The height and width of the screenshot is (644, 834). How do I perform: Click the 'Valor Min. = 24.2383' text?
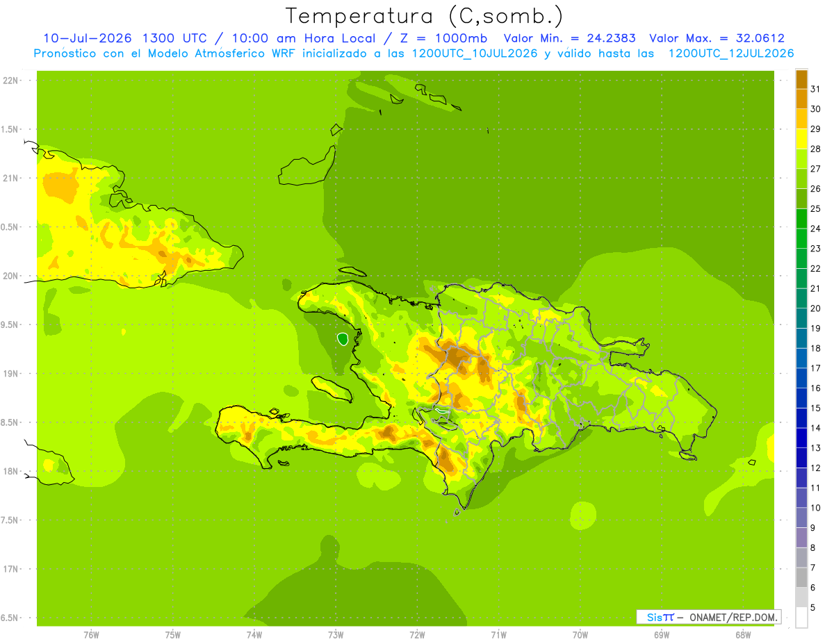(x=569, y=38)
